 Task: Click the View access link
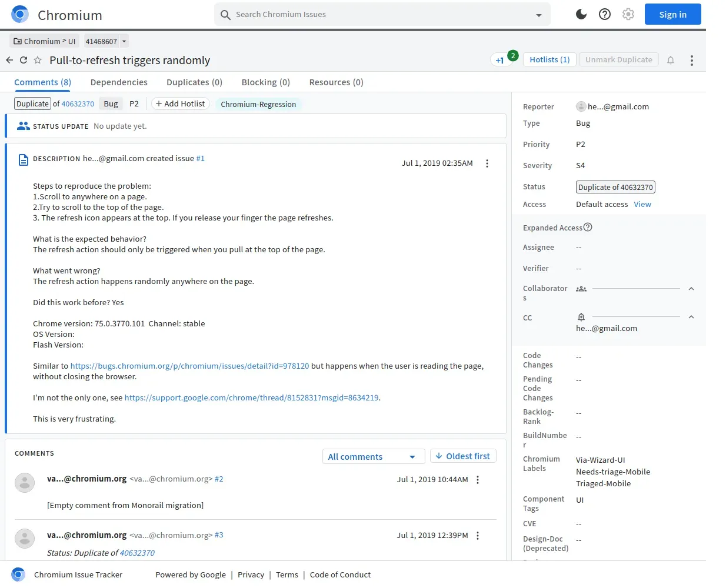pyautogui.click(x=642, y=204)
